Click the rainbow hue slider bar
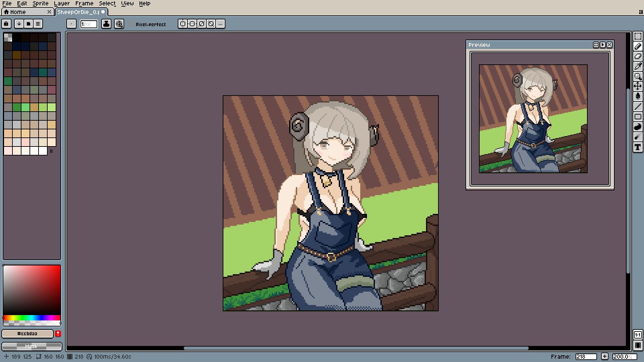 click(32, 317)
